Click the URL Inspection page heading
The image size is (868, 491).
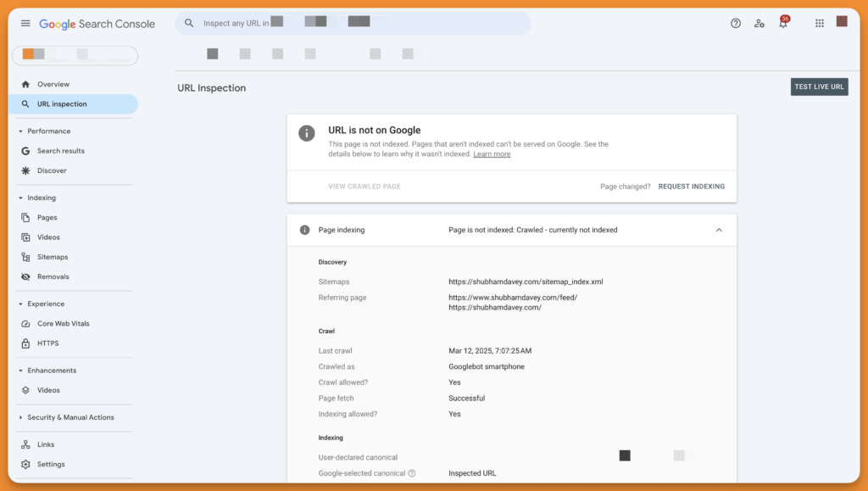click(x=211, y=88)
